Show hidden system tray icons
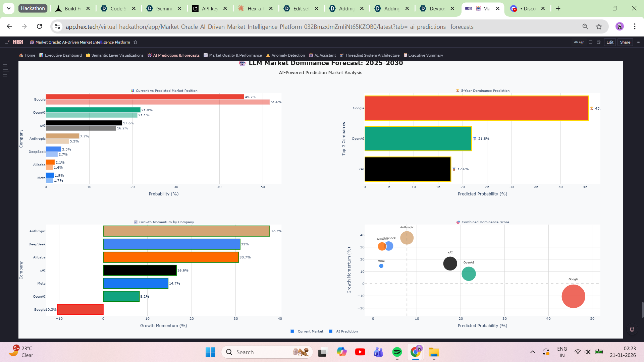 tap(532, 352)
